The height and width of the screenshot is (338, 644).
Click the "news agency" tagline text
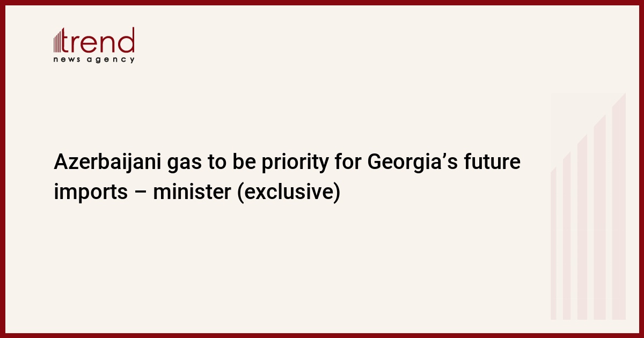(94, 60)
